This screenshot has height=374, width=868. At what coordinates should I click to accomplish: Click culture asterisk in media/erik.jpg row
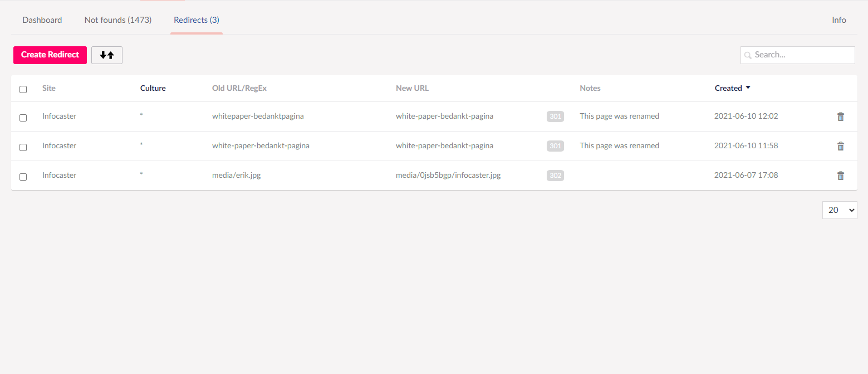[x=141, y=174]
